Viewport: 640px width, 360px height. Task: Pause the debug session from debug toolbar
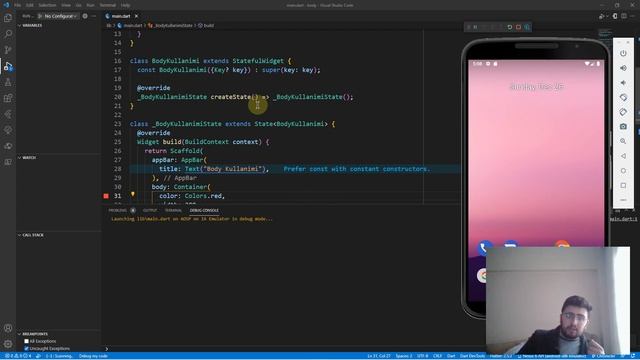(x=475, y=27)
